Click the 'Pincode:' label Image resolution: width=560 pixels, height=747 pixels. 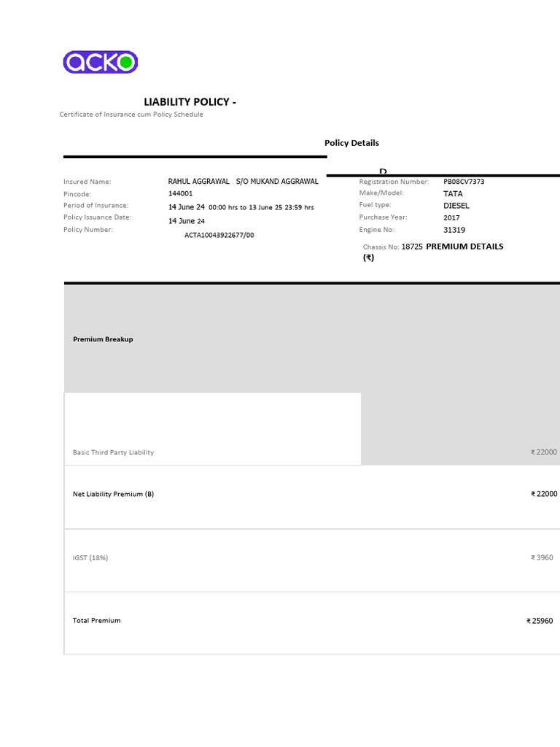pyautogui.click(x=77, y=194)
